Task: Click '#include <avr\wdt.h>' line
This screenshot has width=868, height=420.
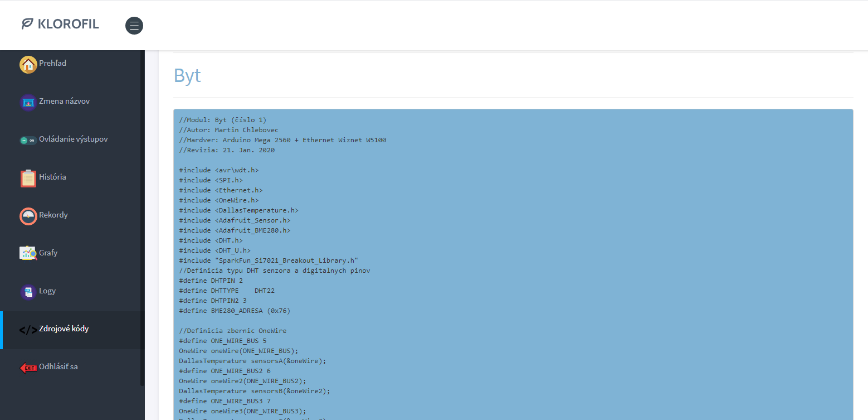Action: click(219, 170)
